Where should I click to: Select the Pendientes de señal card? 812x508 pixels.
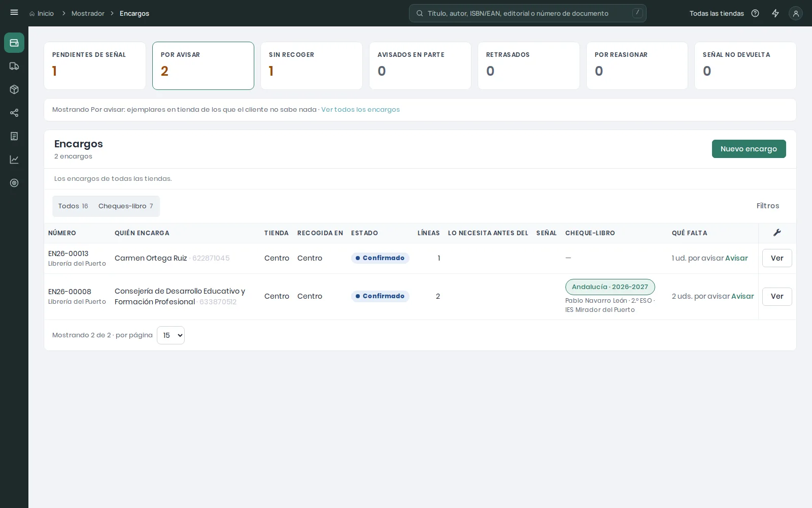coord(95,66)
